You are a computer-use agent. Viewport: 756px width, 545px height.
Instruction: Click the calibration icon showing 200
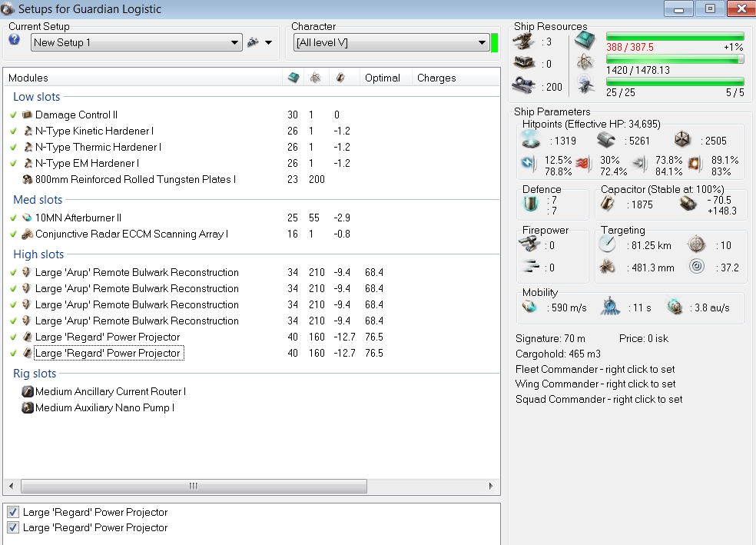click(524, 85)
